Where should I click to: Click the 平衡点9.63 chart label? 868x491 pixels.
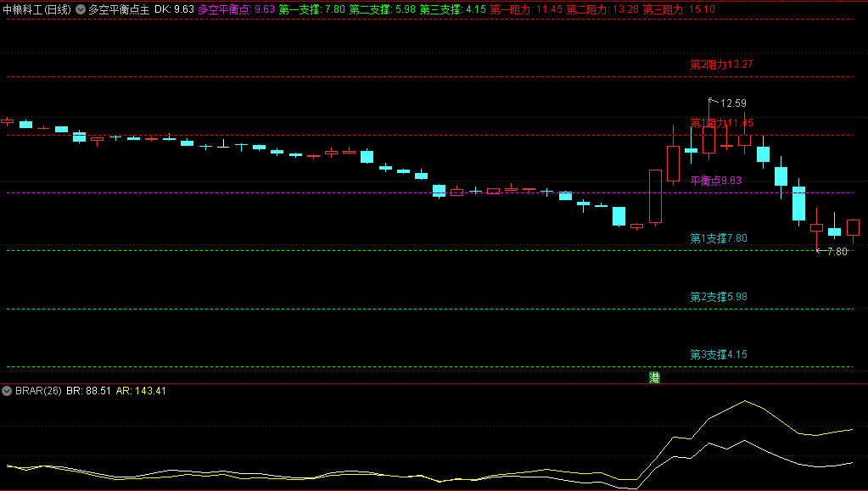click(x=716, y=181)
